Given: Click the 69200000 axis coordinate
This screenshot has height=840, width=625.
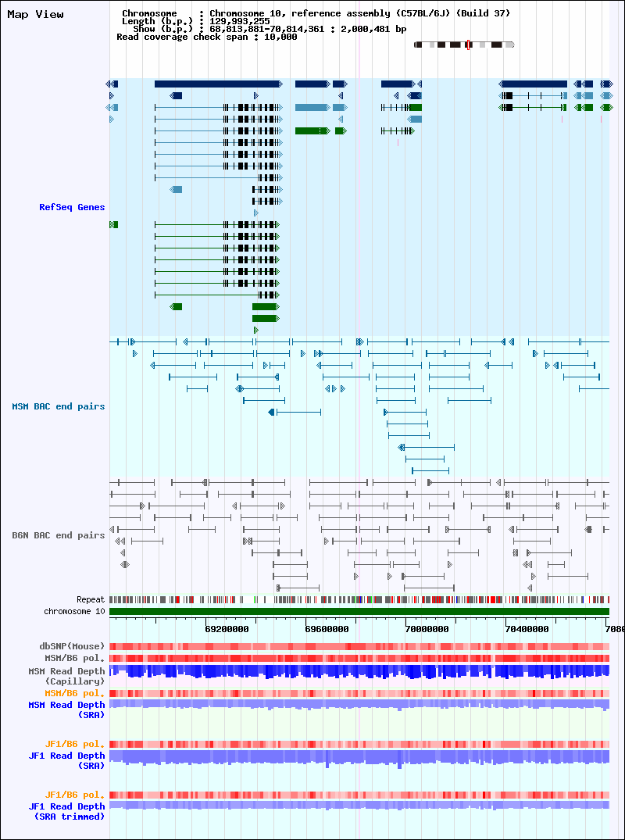Looking at the screenshot, I should [x=227, y=629].
